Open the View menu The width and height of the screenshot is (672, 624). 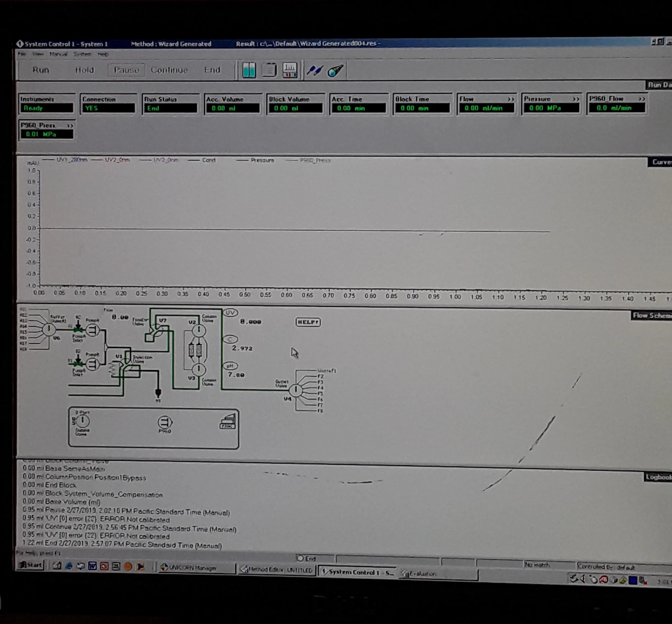(38, 54)
